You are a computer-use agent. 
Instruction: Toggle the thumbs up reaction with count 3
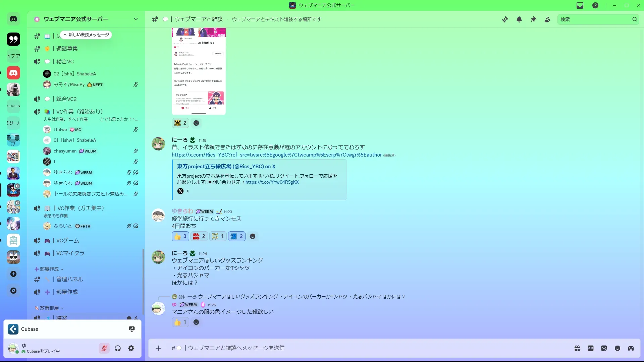click(180, 236)
